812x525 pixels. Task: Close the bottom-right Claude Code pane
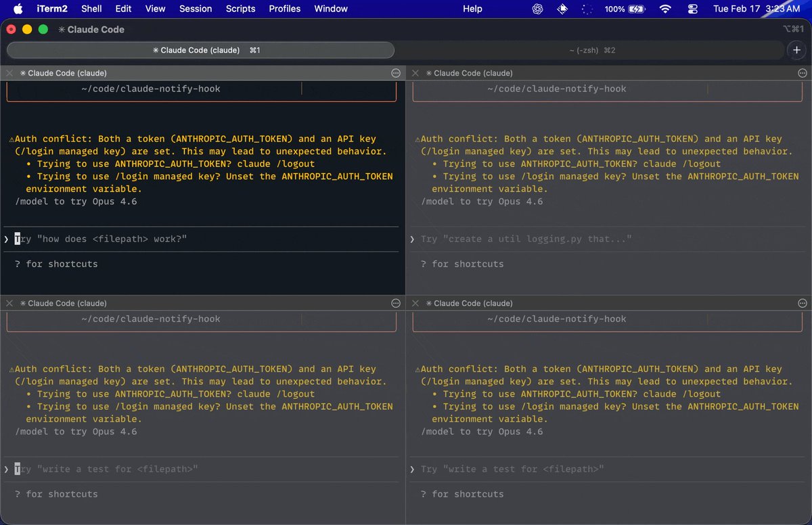tap(415, 303)
